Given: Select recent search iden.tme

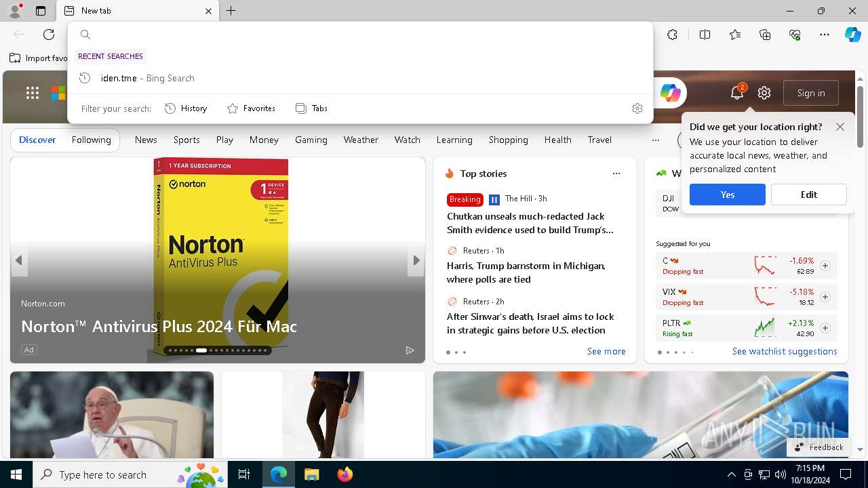Looking at the screenshot, I should point(360,78).
